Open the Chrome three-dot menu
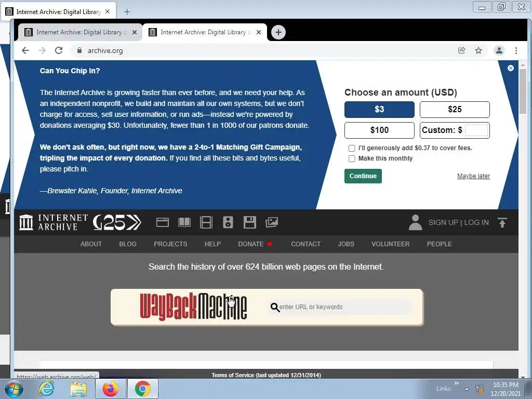The image size is (532, 399). coord(516,50)
